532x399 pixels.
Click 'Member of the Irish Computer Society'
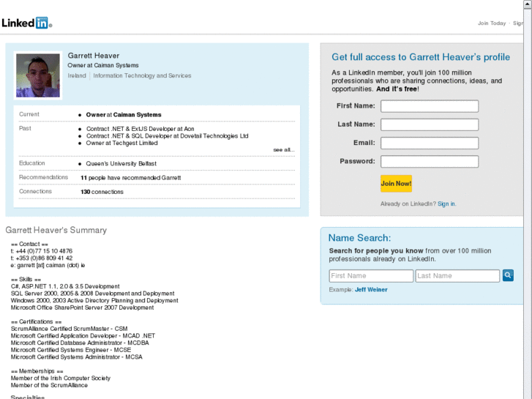61,379
